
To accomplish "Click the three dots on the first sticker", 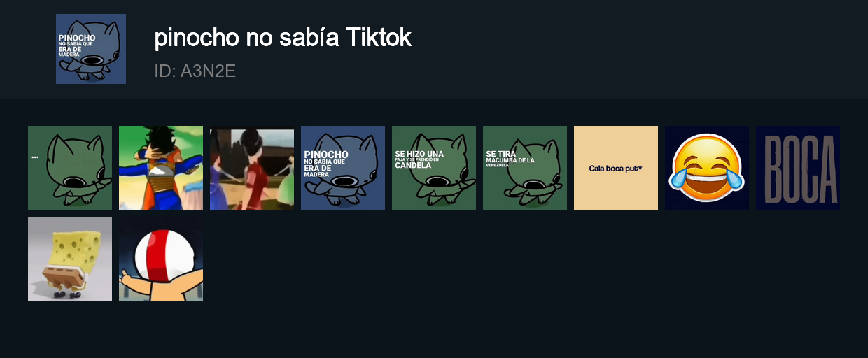I will [x=35, y=158].
